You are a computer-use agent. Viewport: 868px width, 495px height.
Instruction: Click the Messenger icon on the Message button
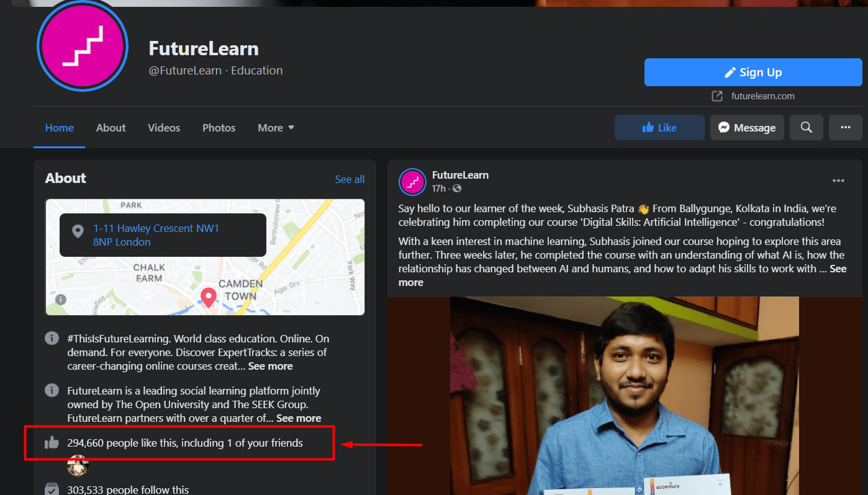[x=724, y=128]
